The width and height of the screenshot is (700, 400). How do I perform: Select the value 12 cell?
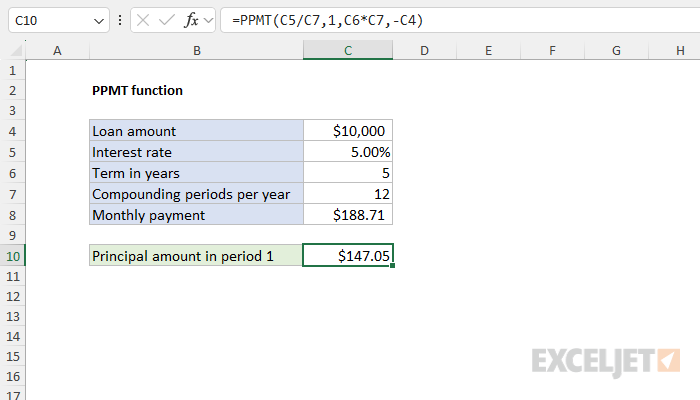(348, 194)
